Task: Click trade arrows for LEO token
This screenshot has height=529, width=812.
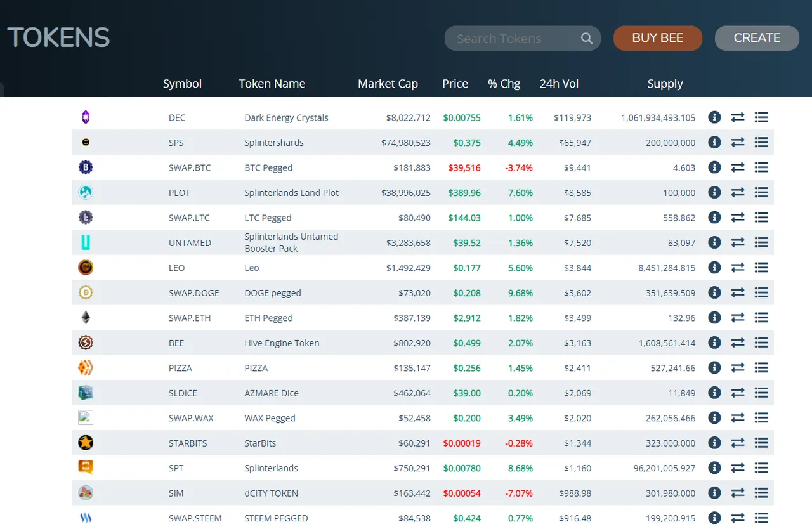Action: coord(737,268)
